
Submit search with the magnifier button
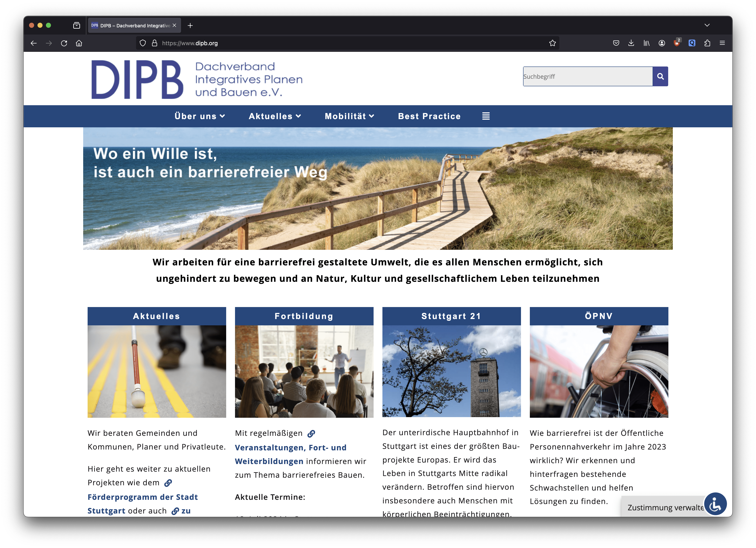660,76
